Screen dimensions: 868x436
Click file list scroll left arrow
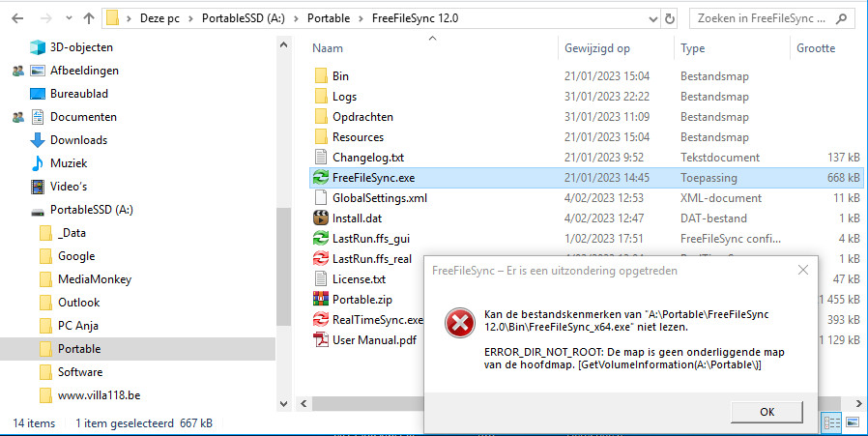point(304,403)
